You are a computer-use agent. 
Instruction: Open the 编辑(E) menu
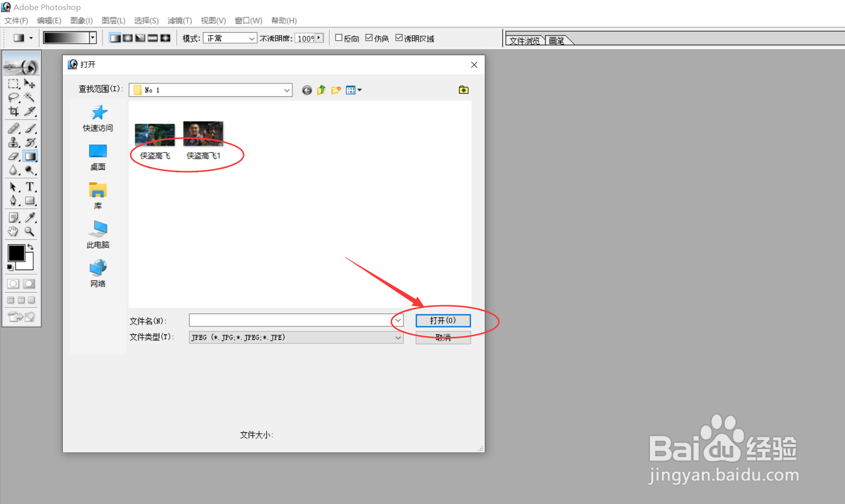point(49,21)
